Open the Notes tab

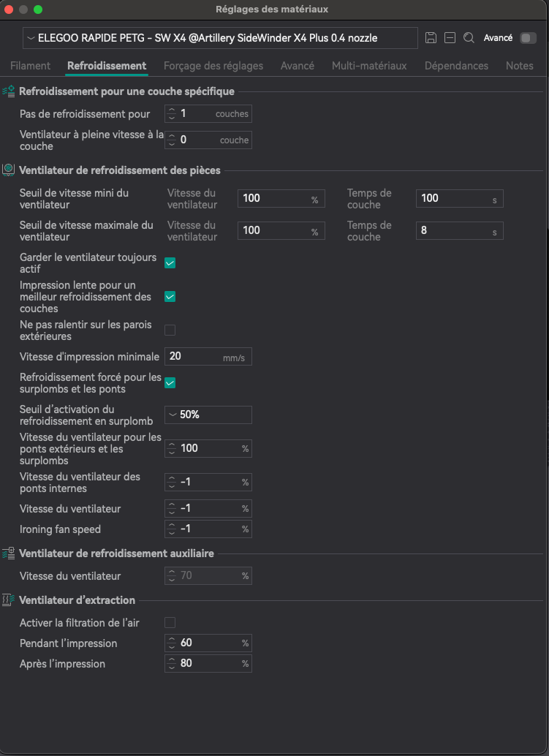(x=519, y=66)
